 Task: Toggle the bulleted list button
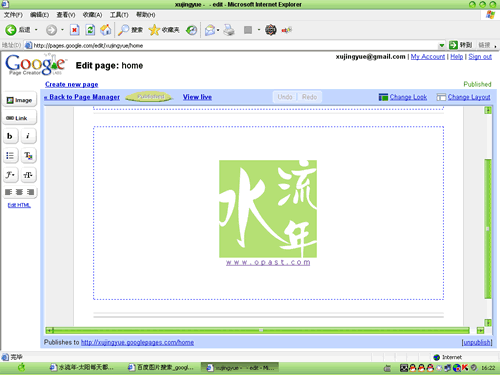(10, 155)
